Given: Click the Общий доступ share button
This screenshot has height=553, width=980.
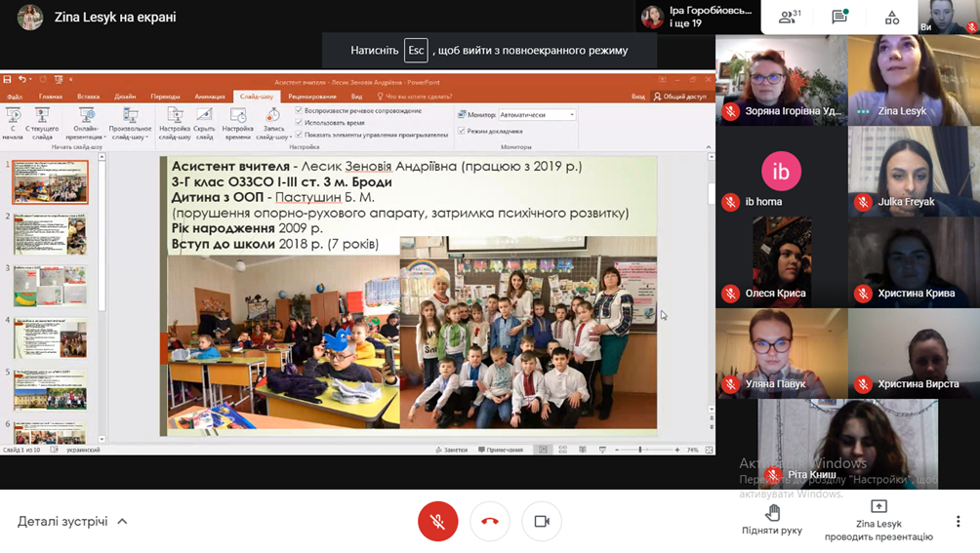Looking at the screenshot, I should (679, 97).
